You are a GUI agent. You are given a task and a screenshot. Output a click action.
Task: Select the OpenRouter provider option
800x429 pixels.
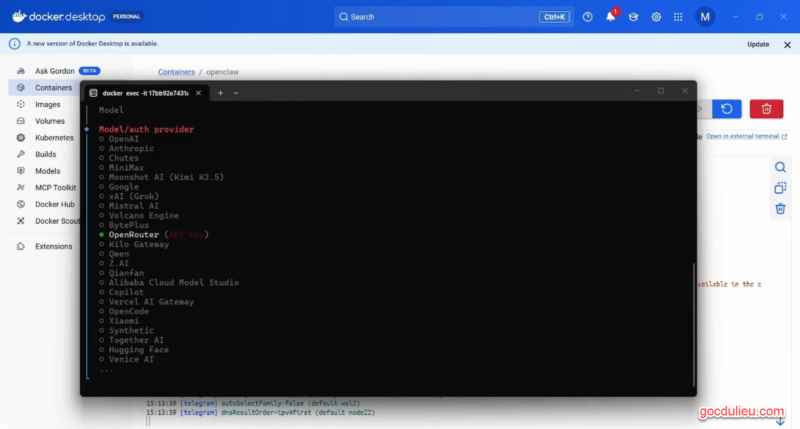pyautogui.click(x=134, y=235)
